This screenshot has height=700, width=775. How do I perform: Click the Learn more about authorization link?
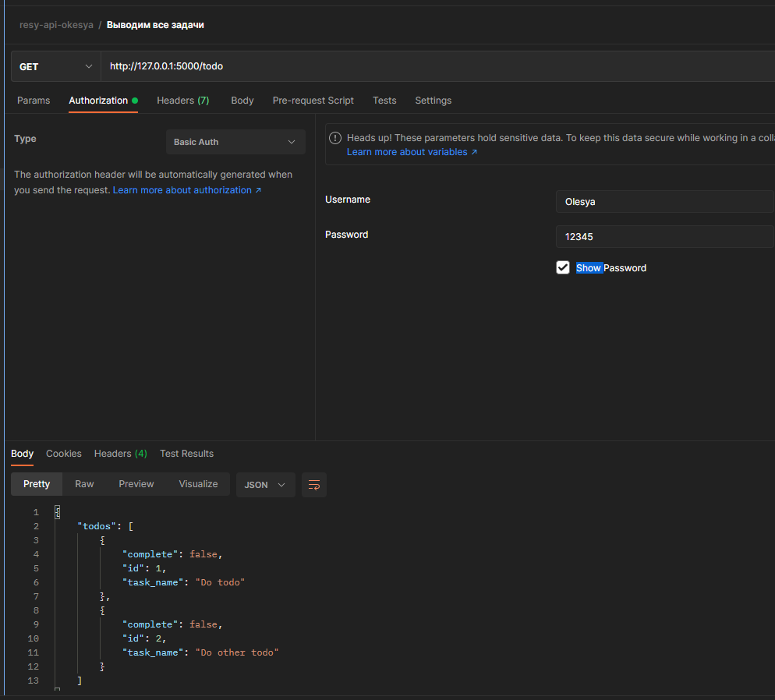[x=182, y=189]
